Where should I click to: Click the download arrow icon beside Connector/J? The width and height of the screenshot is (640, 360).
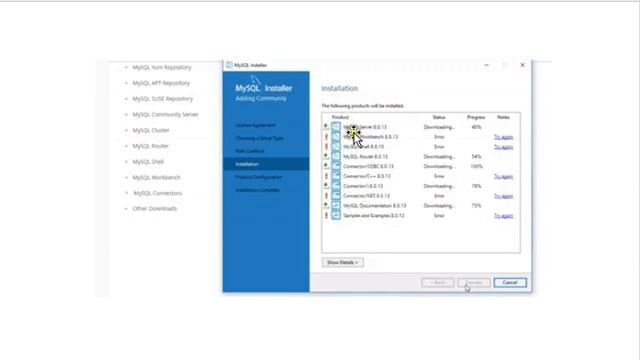point(326,185)
